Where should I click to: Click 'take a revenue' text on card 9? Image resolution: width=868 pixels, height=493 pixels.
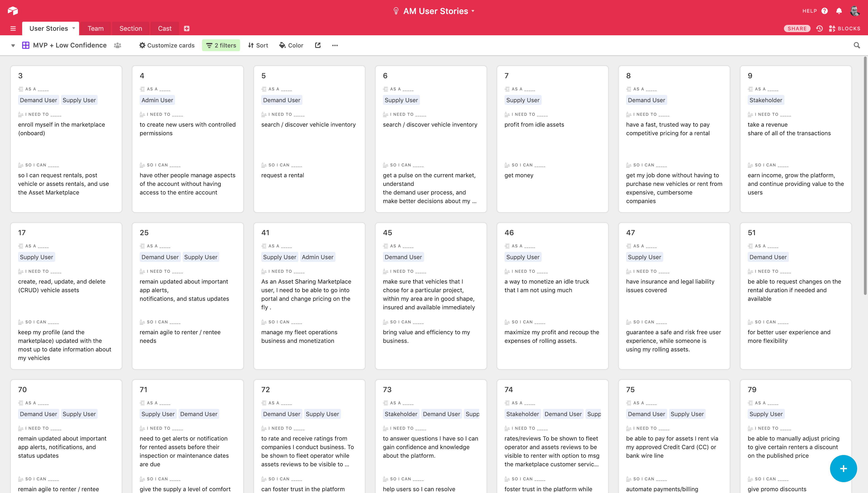pyautogui.click(x=767, y=125)
